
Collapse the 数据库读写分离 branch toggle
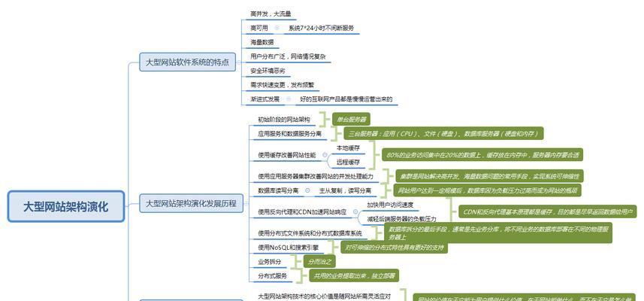click(x=307, y=190)
